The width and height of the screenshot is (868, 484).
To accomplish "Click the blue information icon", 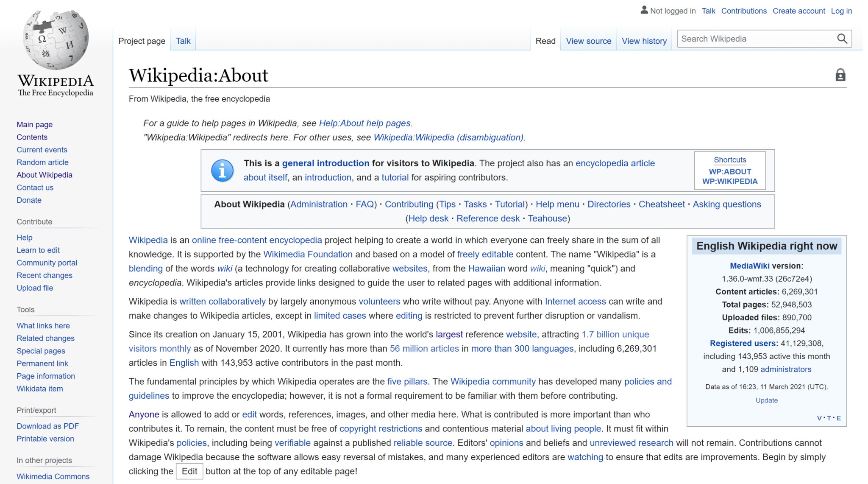I will (x=222, y=170).
